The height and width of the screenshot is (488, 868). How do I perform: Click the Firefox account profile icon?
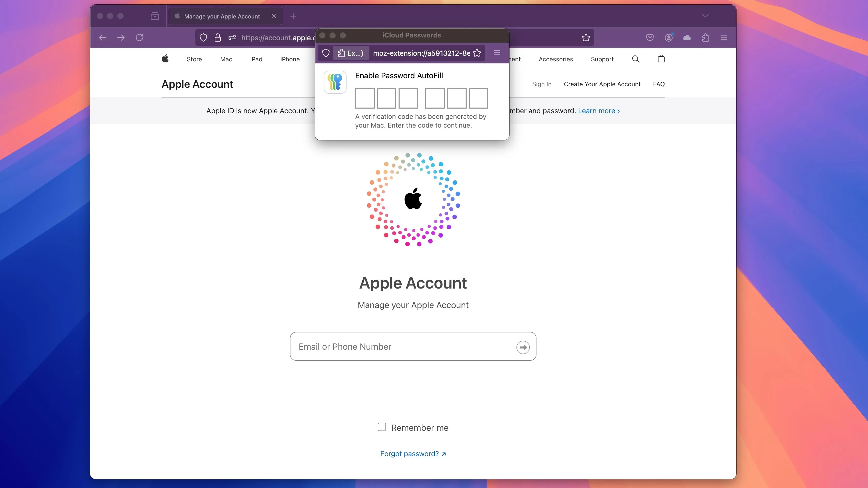(x=669, y=37)
